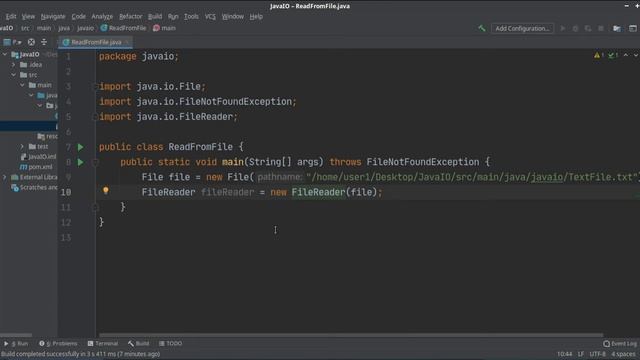Open the Edit menu
This screenshot has height=360, width=640.
point(11,16)
